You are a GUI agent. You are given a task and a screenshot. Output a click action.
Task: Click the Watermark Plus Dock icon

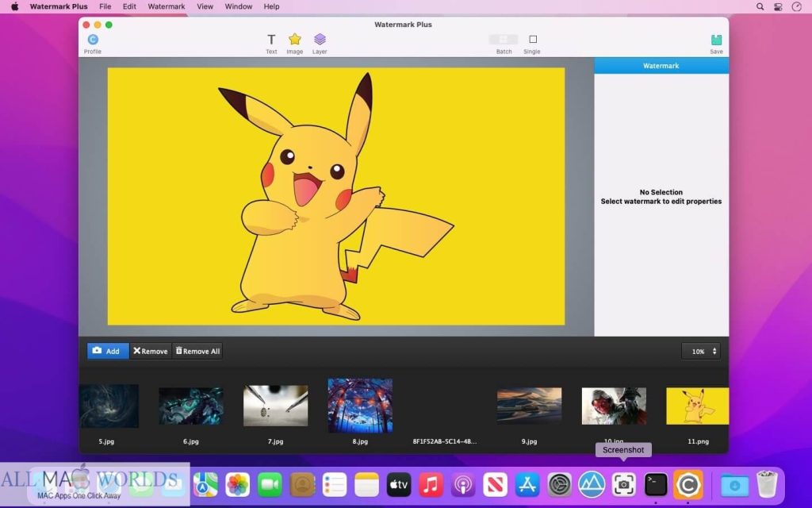[688, 485]
